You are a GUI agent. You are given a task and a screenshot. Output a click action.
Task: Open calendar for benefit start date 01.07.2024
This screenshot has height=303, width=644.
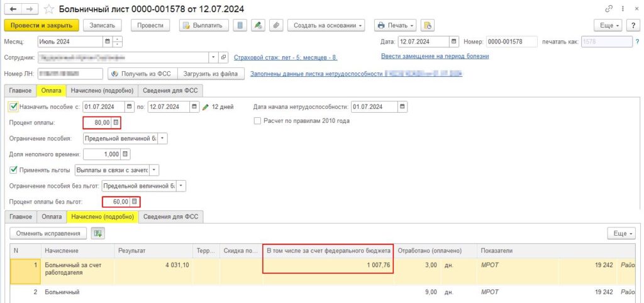coord(130,107)
